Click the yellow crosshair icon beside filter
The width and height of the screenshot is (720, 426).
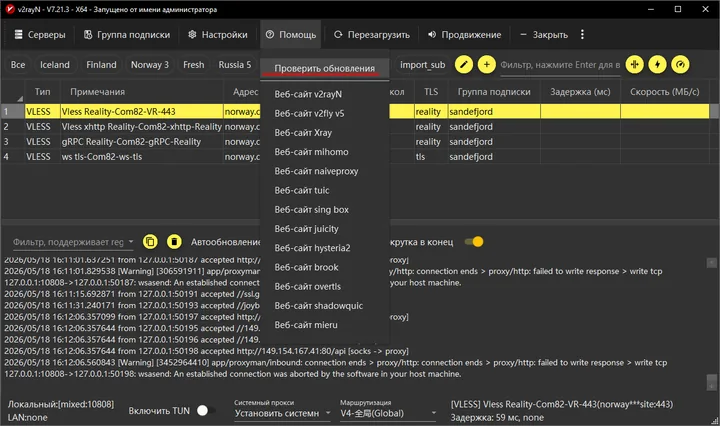635,65
